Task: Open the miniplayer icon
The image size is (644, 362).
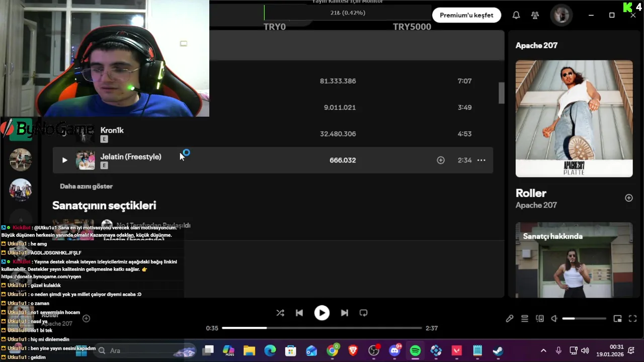Action: pos(618,319)
